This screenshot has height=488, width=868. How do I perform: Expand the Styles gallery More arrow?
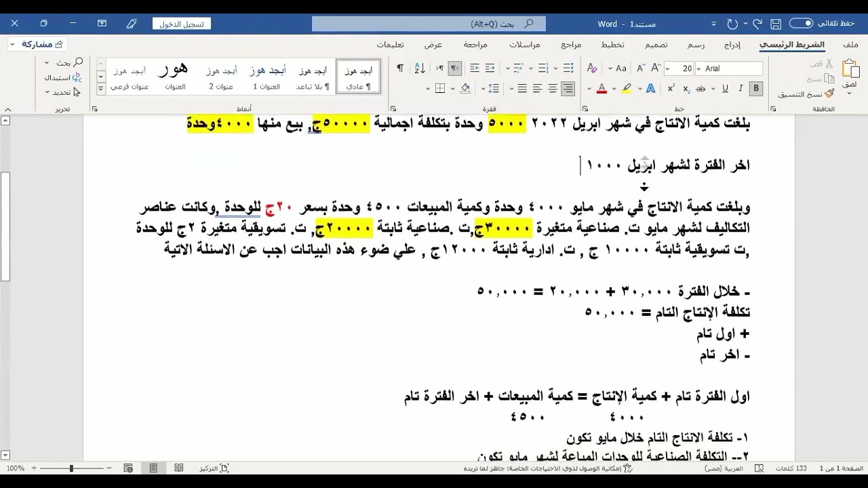pyautogui.click(x=101, y=89)
